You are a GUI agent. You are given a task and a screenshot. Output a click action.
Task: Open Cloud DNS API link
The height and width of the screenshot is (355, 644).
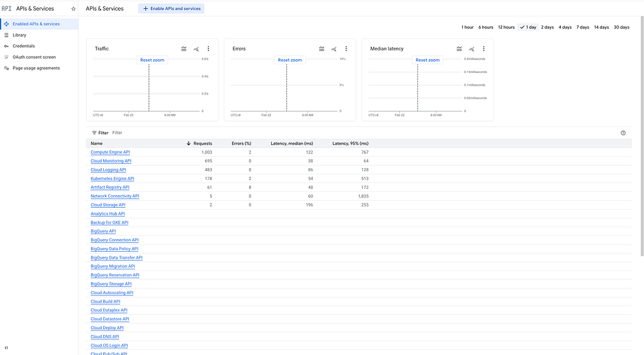coord(105,337)
